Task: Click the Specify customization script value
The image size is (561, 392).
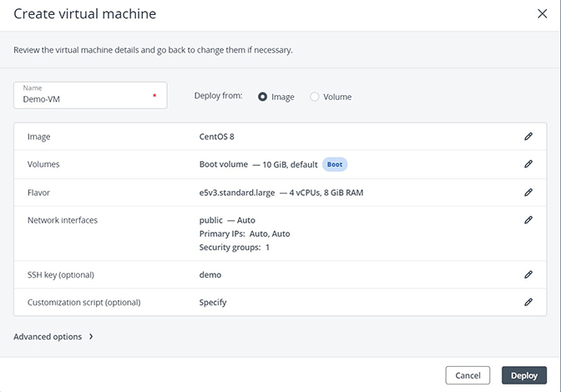Action: coord(213,302)
